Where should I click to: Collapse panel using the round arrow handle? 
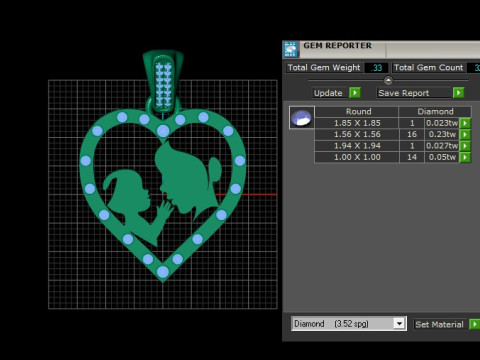[x=388, y=80]
